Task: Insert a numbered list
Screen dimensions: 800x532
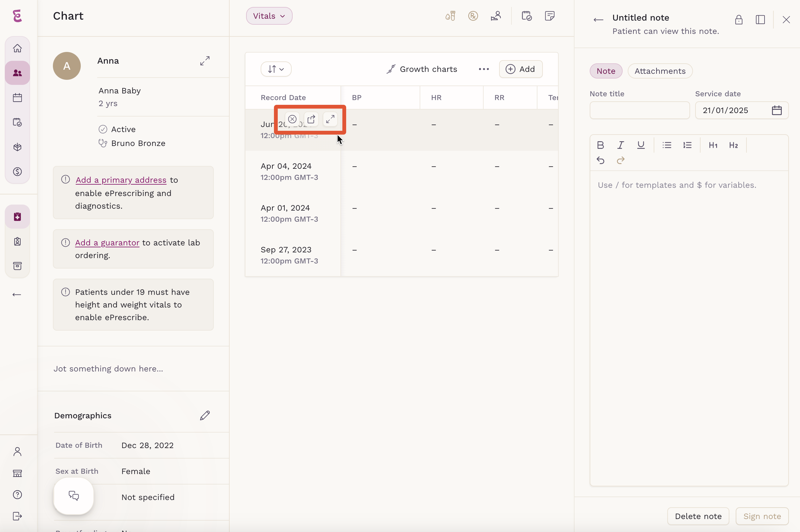Action: pyautogui.click(x=687, y=145)
